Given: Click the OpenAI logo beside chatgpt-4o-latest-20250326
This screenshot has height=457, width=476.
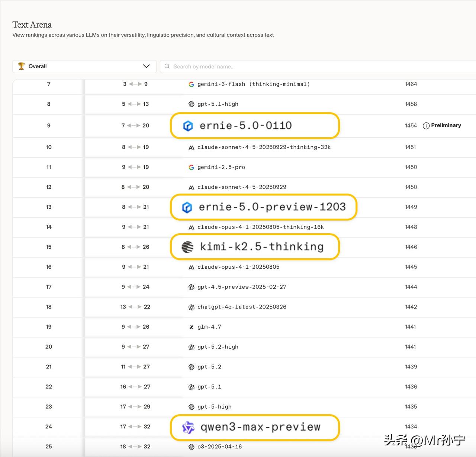Looking at the screenshot, I should pos(191,307).
